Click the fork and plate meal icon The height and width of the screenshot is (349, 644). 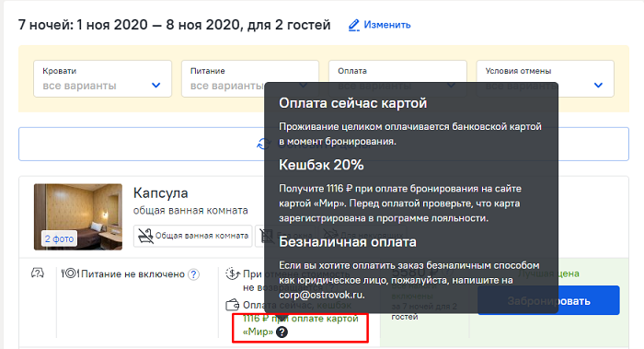pos(70,273)
